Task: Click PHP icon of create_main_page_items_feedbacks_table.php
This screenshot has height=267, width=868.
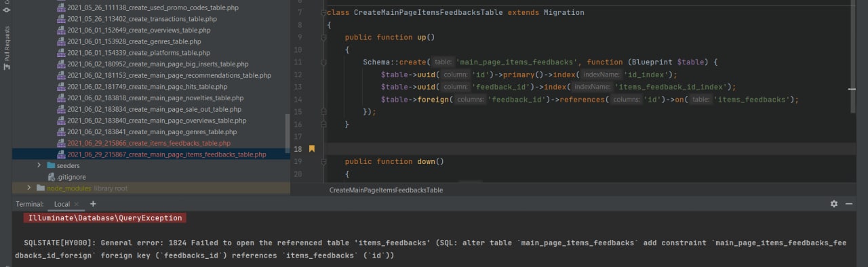Action: (x=61, y=155)
